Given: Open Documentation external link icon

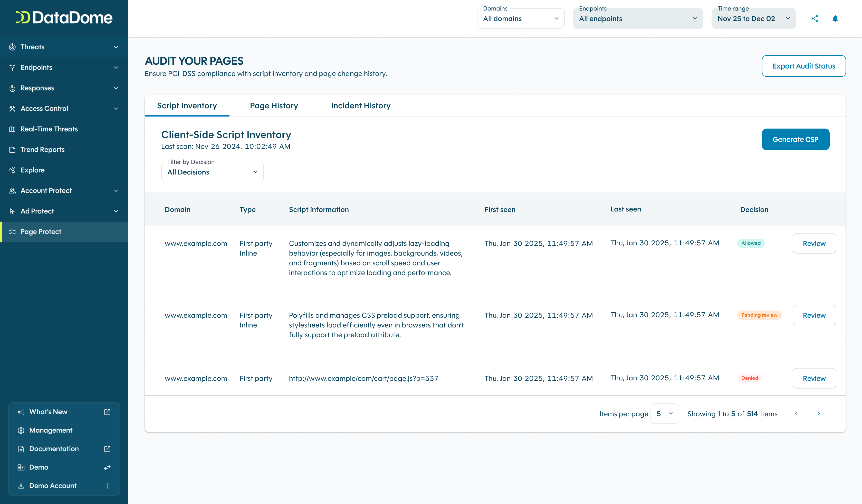Looking at the screenshot, I should [107, 449].
